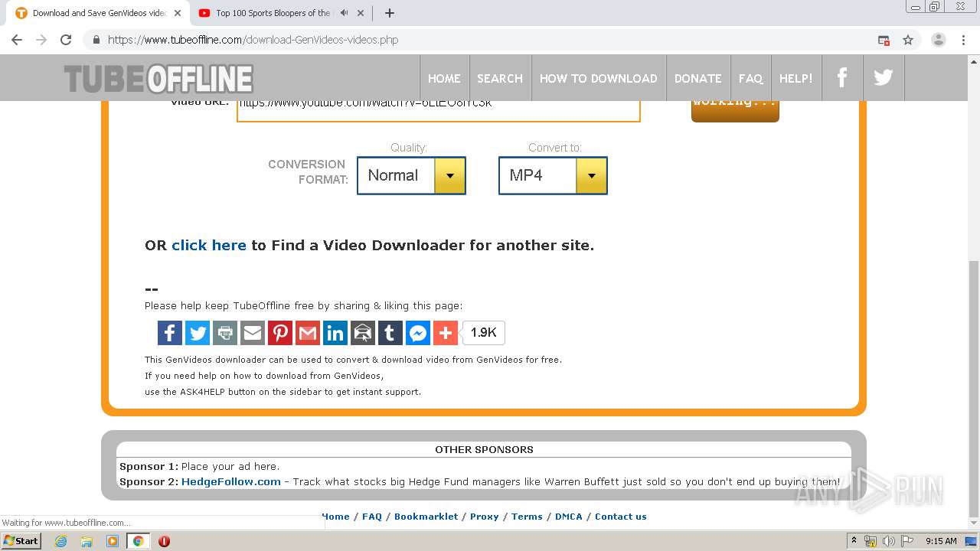Open HOW TO DOWNLOAD menu item
980x551 pixels.
click(599, 78)
